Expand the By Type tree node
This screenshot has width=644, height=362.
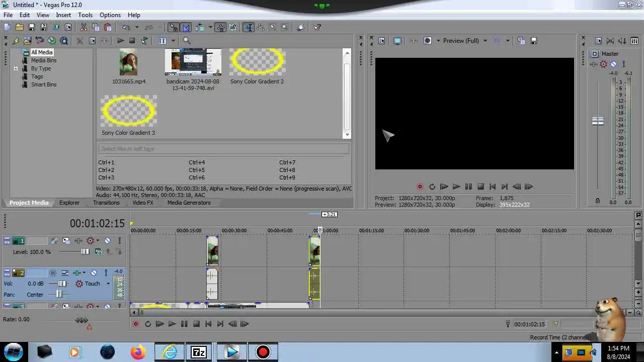pyautogui.click(x=16, y=68)
